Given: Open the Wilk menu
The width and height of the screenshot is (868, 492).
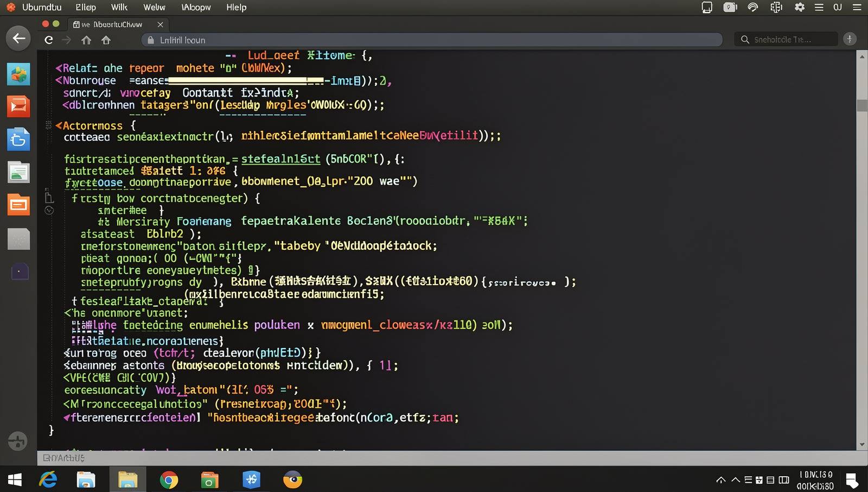Looking at the screenshot, I should point(119,7).
